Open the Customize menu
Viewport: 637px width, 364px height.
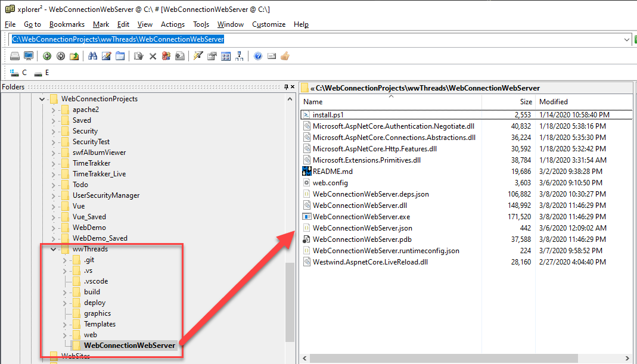pyautogui.click(x=269, y=24)
